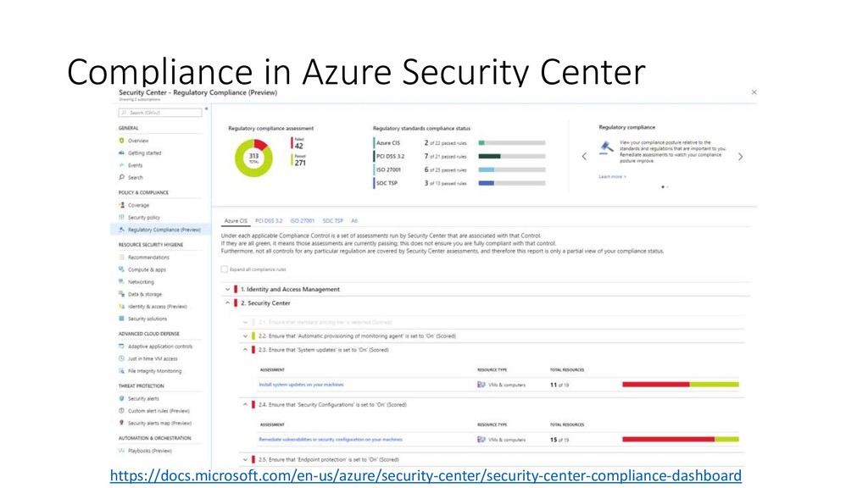Open Identity & access (Preview) icon

122,306
